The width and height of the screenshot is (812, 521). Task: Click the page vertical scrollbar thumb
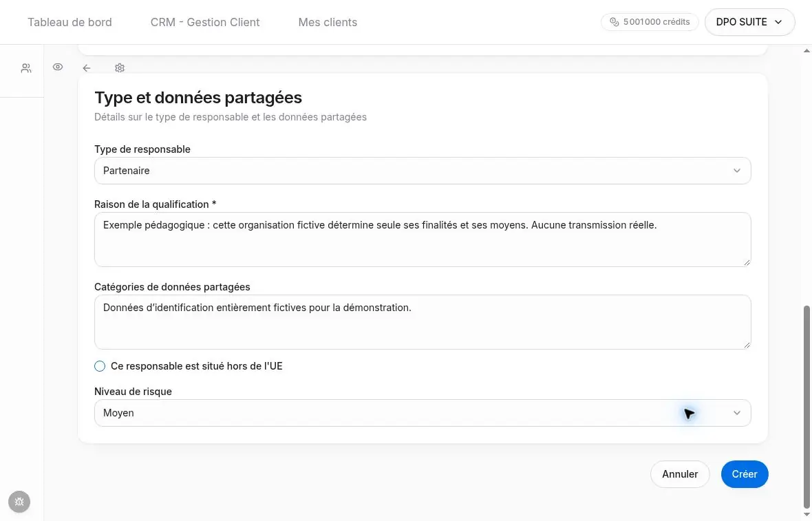coord(806,407)
